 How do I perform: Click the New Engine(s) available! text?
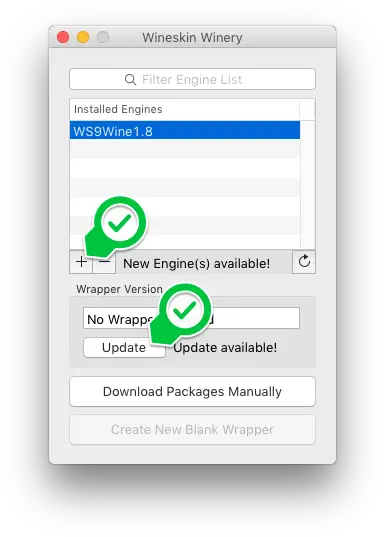pyautogui.click(x=197, y=263)
